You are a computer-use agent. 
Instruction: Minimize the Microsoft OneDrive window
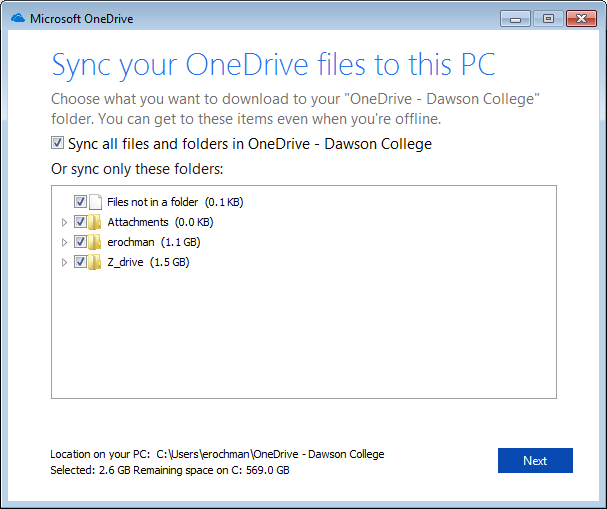pos(515,19)
